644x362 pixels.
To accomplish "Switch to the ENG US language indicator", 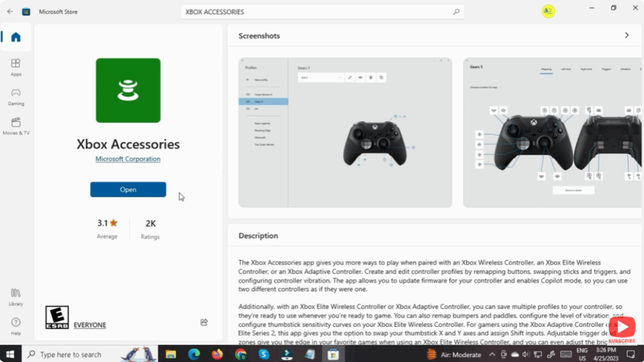I will (x=582, y=354).
